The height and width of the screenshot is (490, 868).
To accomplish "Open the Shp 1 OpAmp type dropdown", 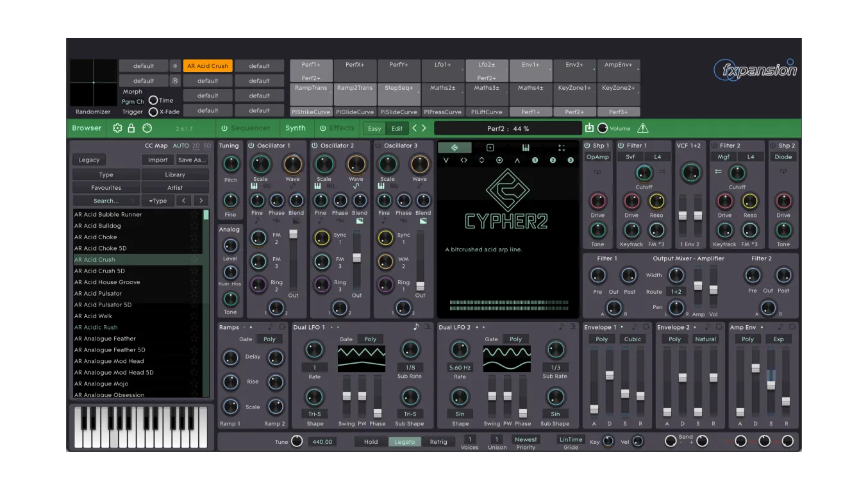I will (x=597, y=157).
